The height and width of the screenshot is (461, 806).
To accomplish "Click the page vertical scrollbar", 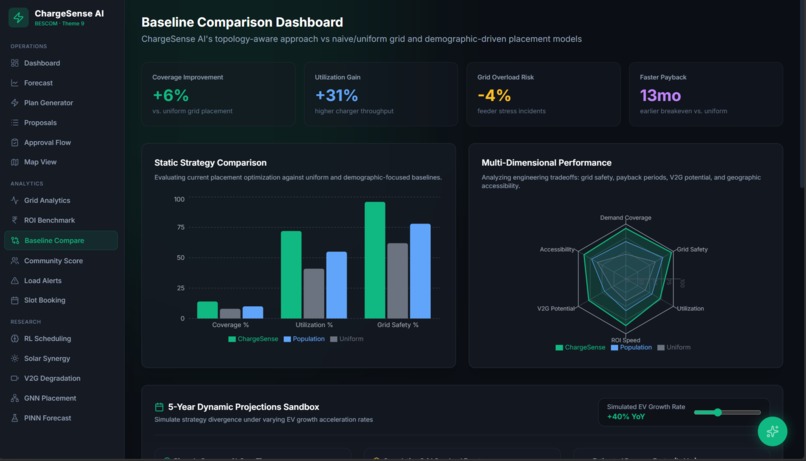I will 802,94.
